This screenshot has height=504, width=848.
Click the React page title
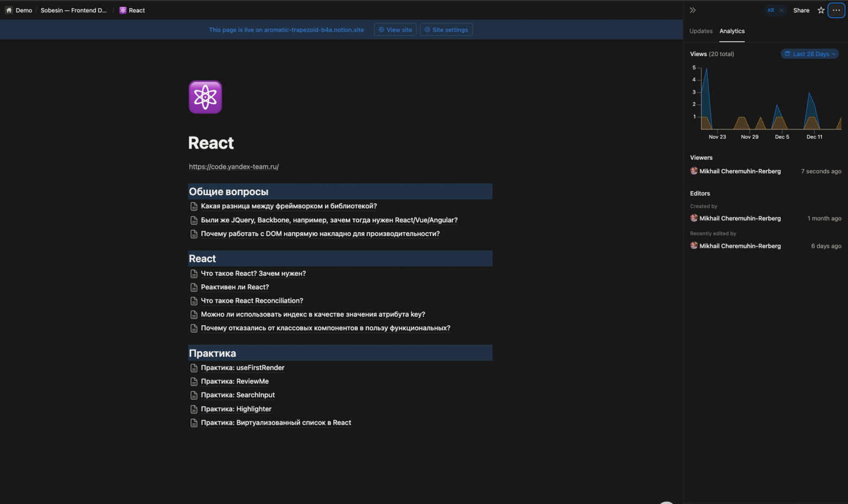tap(211, 143)
